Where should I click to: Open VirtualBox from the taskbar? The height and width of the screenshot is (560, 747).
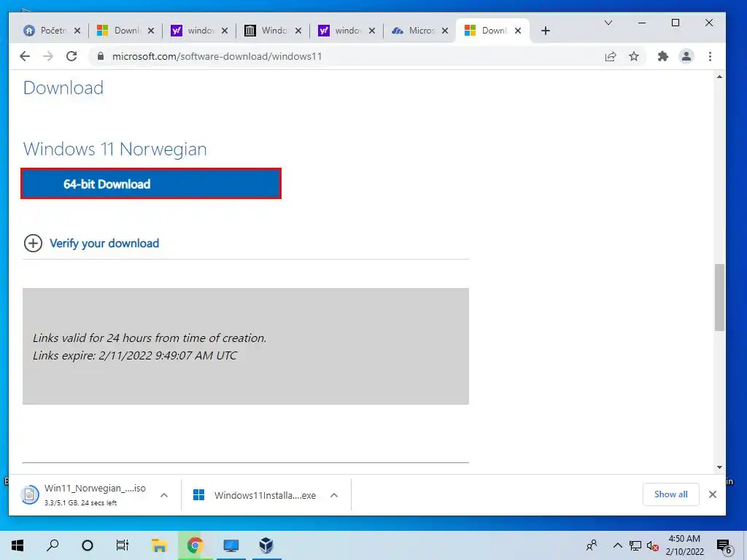point(266,545)
